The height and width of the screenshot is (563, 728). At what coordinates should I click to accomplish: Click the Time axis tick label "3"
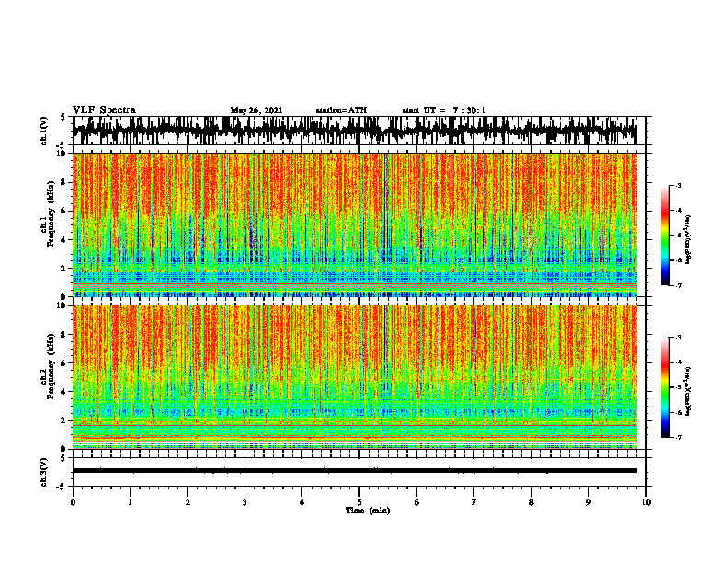point(245,502)
